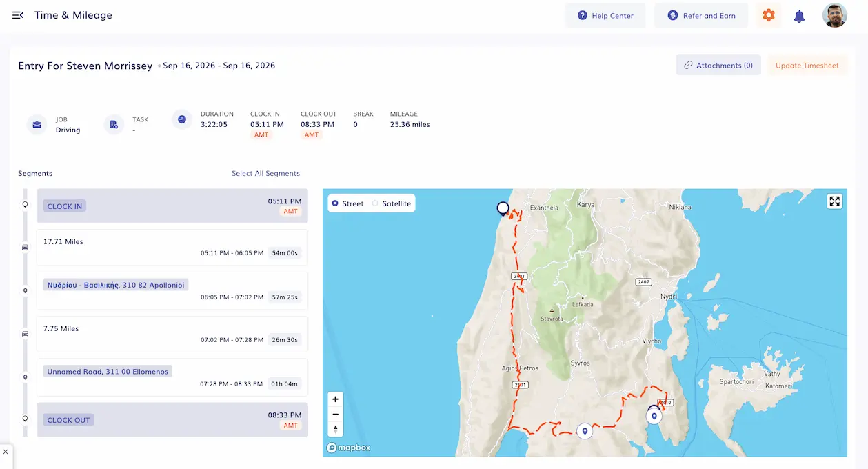
Task: Click Update Timesheet
Action: [x=807, y=65]
